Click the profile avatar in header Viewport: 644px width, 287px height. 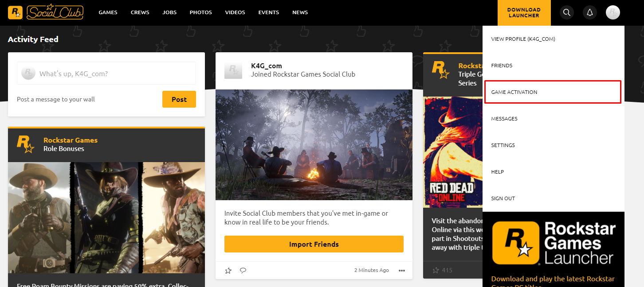point(613,12)
